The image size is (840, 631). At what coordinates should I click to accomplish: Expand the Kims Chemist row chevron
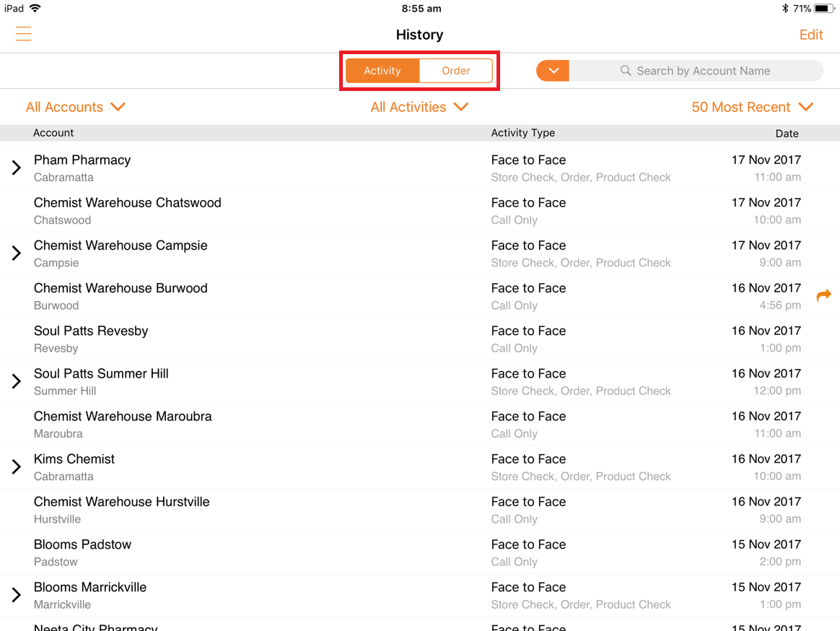point(17,466)
